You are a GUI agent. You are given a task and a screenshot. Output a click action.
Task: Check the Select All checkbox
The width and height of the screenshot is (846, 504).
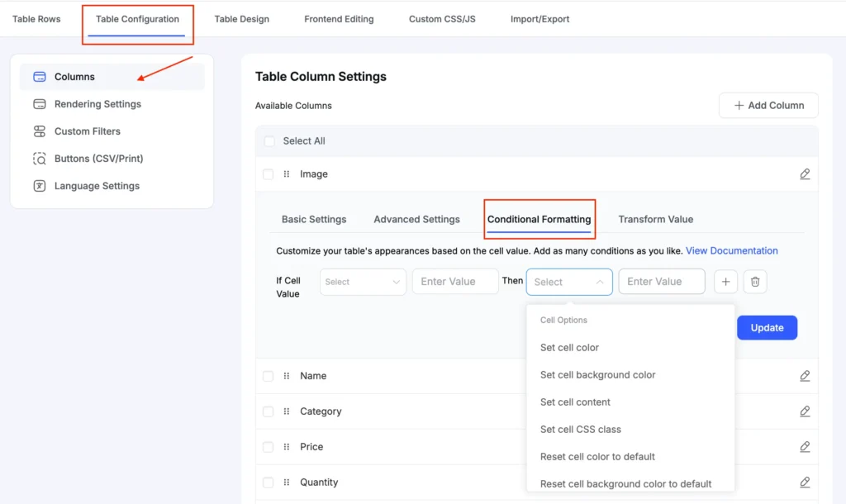269,141
